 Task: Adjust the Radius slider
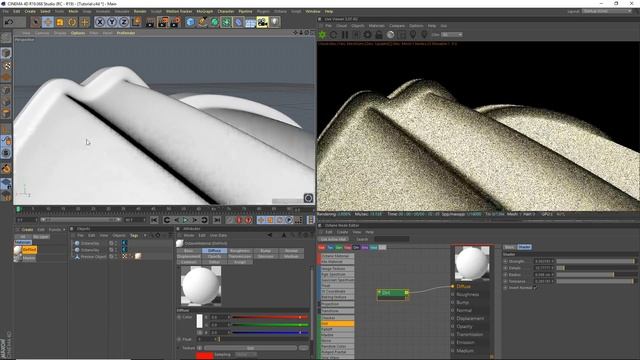[596, 275]
